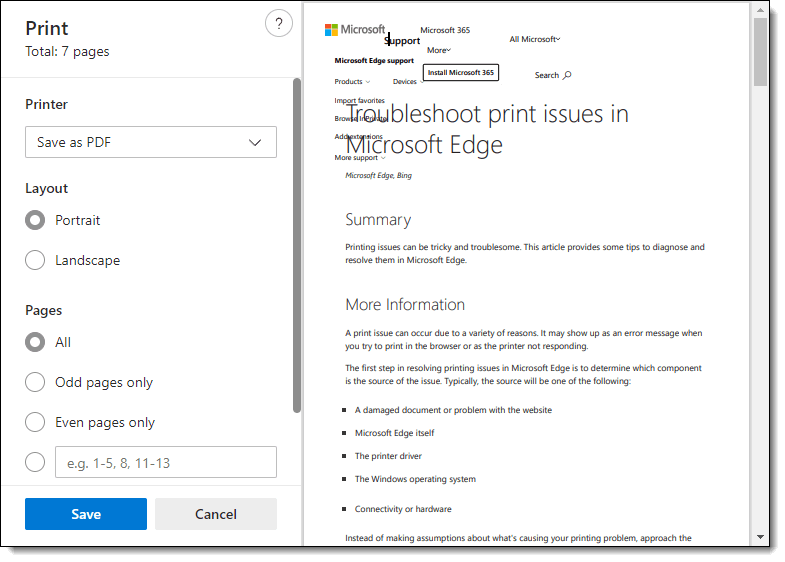This screenshot has width=785, height=562.
Task: Click the Import favorites nav item
Action: tap(359, 101)
